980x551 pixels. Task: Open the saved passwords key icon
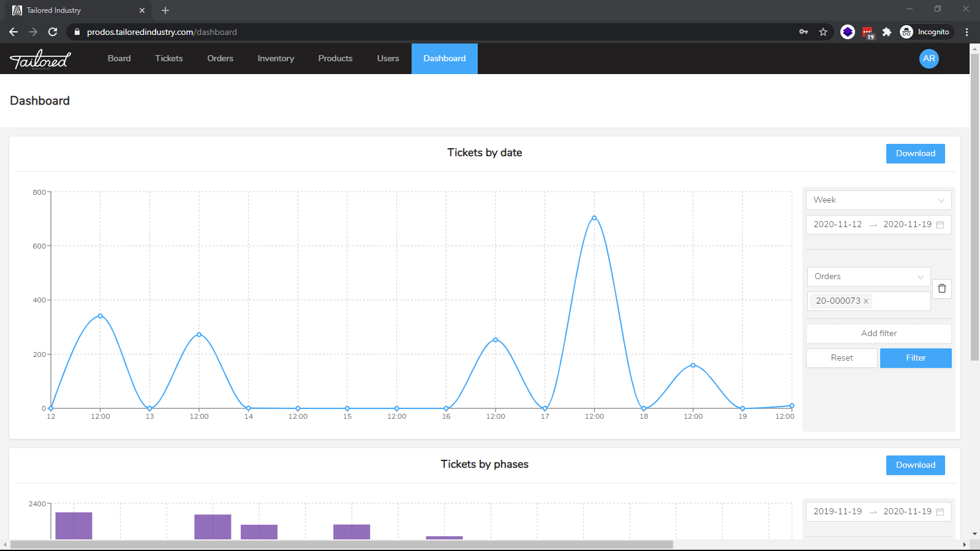(x=804, y=32)
